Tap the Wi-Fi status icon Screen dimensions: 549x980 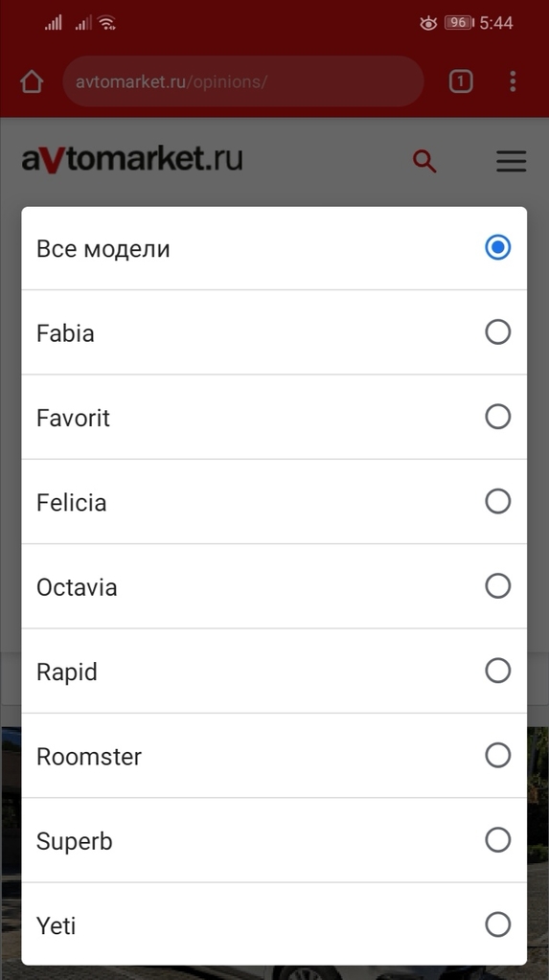coord(107,23)
